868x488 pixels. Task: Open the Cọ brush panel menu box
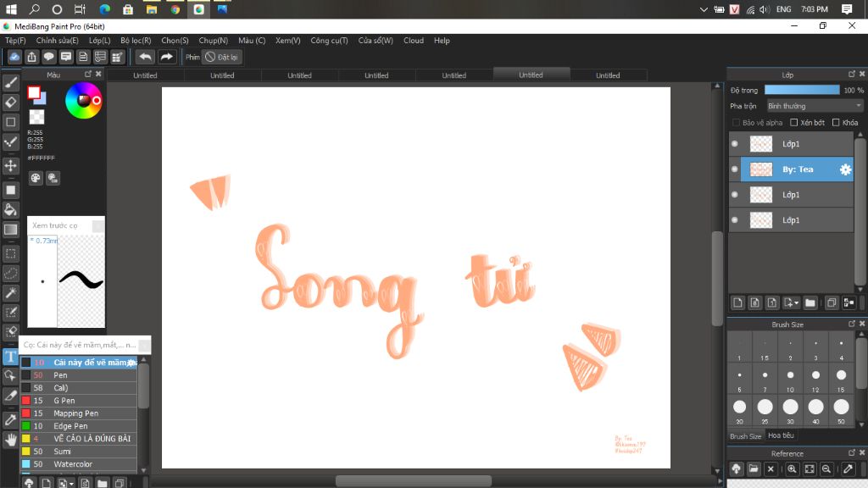point(144,346)
